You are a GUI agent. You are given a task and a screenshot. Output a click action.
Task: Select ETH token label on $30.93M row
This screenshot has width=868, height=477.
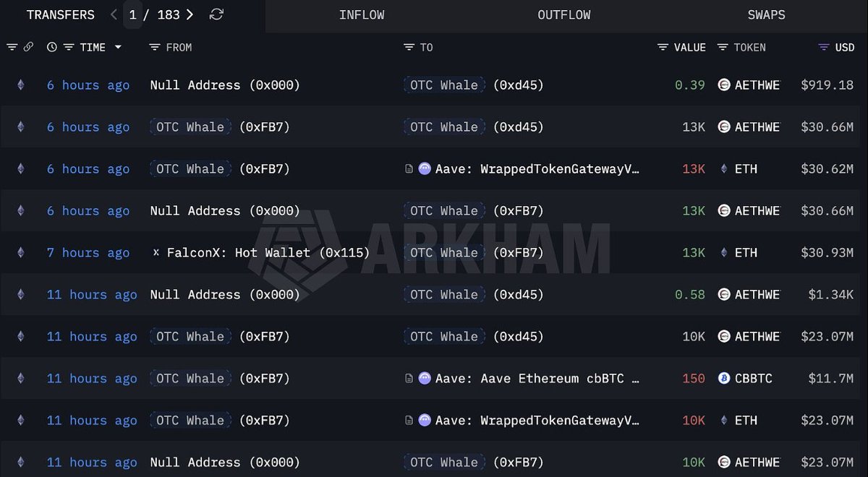[746, 253]
